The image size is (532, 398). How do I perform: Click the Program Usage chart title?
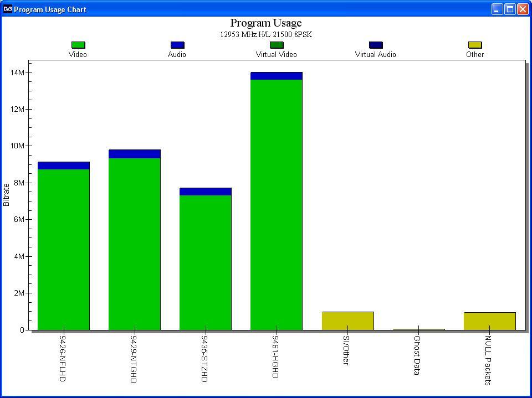(x=265, y=23)
